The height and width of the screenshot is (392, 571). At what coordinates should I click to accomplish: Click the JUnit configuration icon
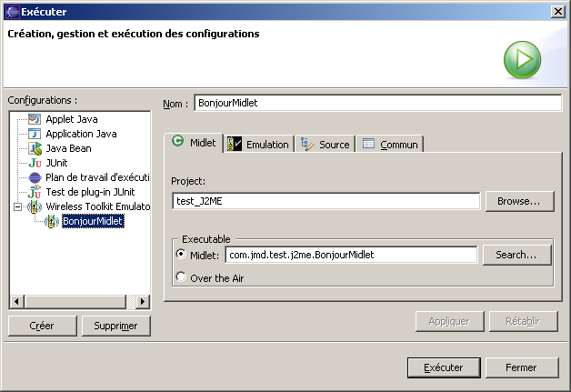(35, 163)
